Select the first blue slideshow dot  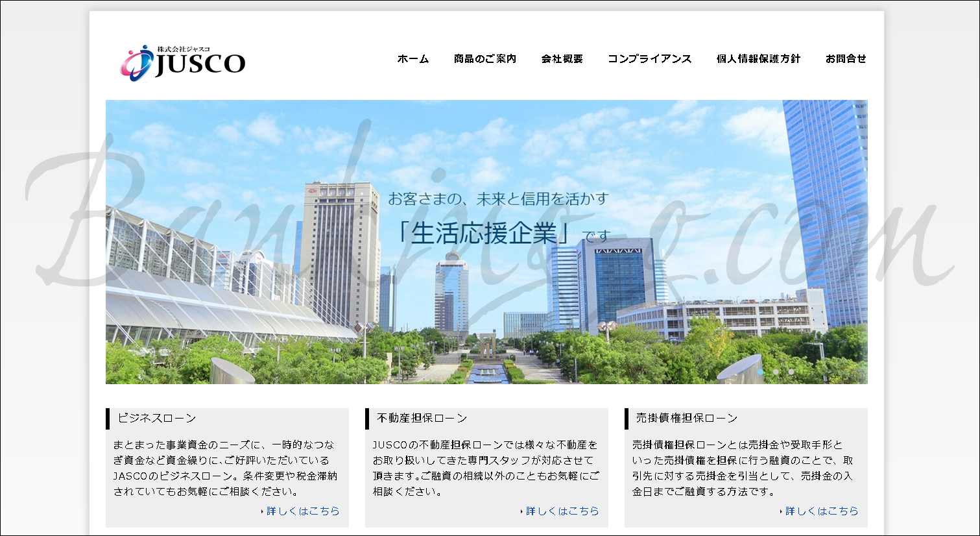pos(760,372)
